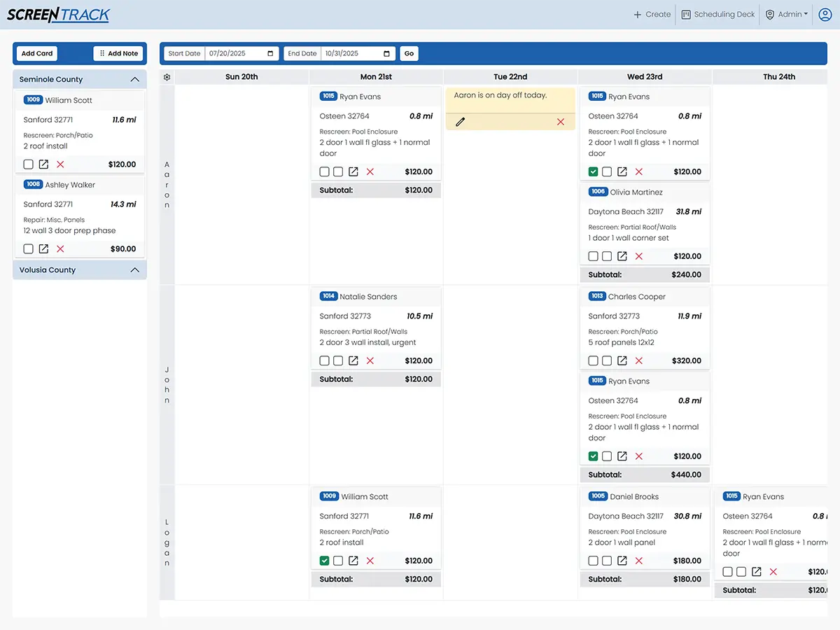
Task: Open the Admin dropdown menu
Action: (787, 15)
